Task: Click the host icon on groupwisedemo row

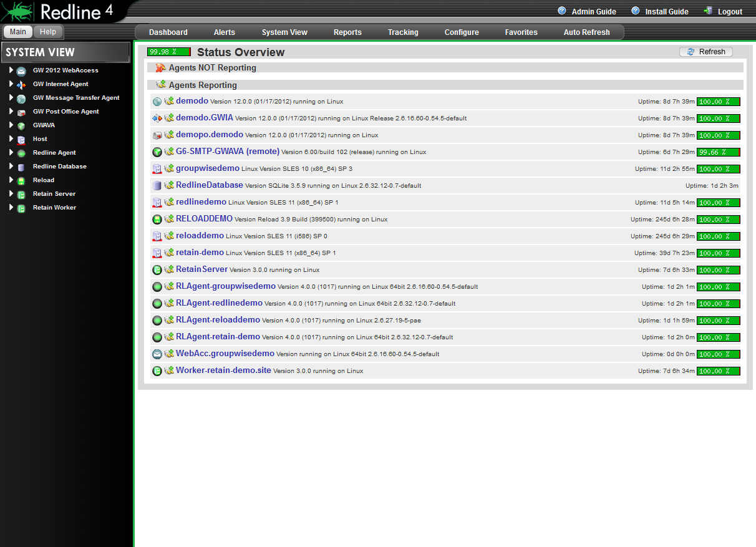Action: (157, 168)
